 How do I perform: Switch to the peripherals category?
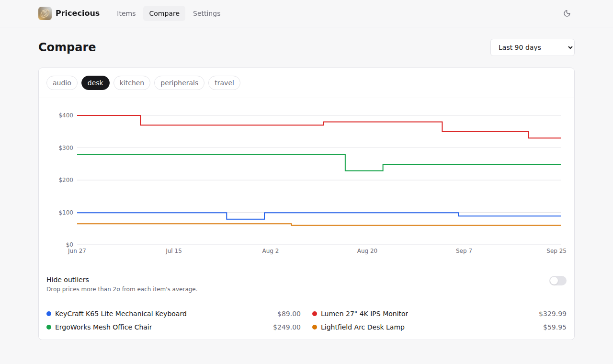tap(179, 83)
